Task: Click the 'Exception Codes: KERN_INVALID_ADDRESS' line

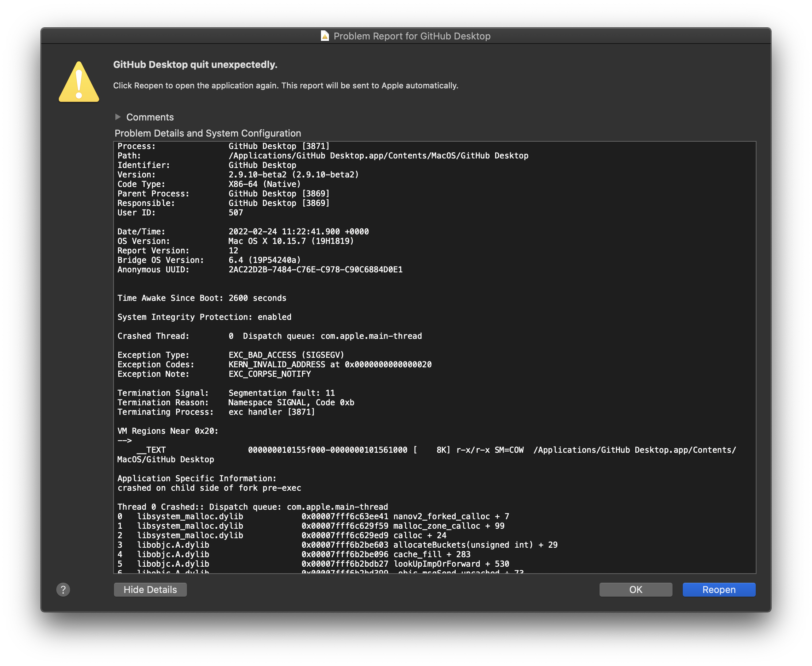Action: [274, 364]
